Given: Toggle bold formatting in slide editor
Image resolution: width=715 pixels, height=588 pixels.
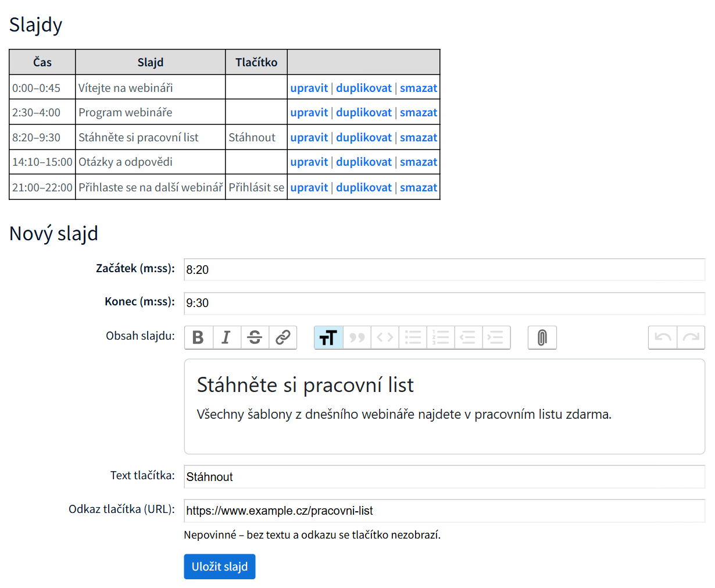Looking at the screenshot, I should click(199, 337).
